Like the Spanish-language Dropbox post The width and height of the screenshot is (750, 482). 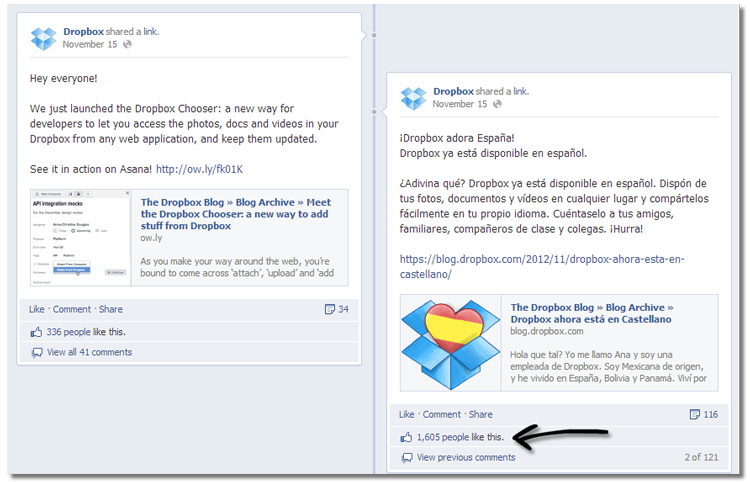[x=407, y=415]
